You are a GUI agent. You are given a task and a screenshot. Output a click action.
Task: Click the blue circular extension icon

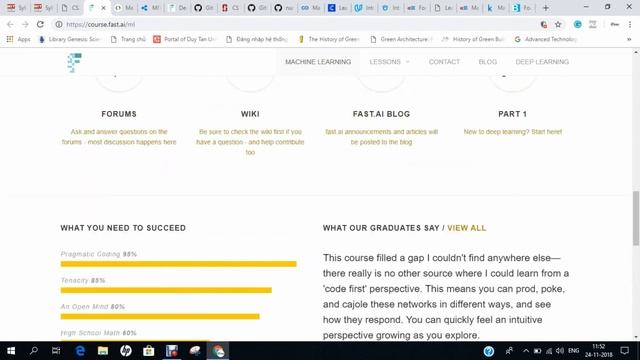coord(578,24)
